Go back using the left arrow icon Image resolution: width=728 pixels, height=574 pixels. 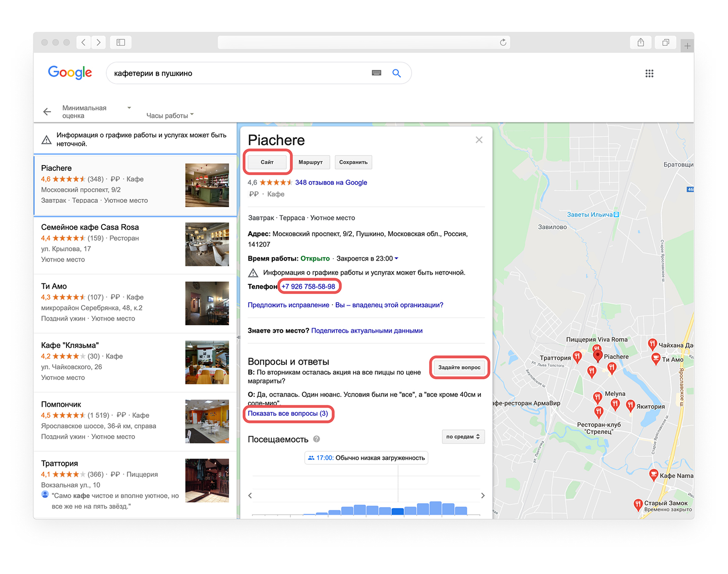tap(47, 112)
